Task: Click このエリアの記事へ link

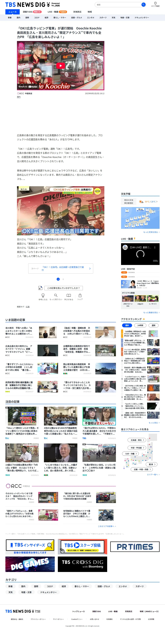Action: coord(107,526)
